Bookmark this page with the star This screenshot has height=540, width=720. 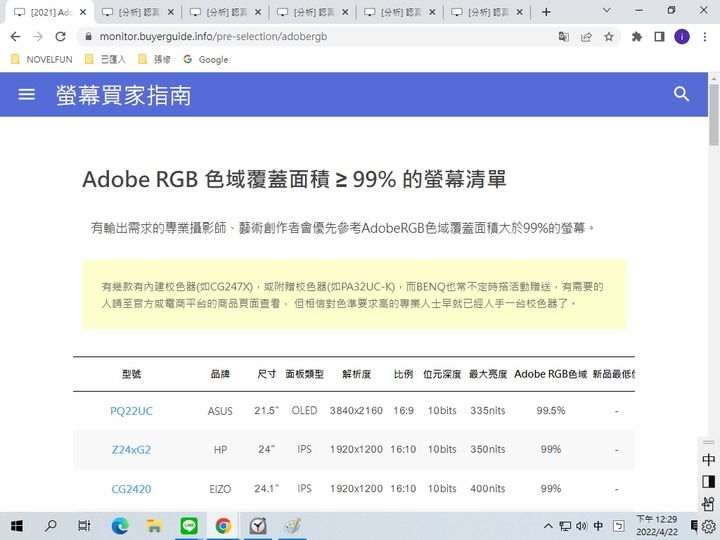[x=609, y=37]
